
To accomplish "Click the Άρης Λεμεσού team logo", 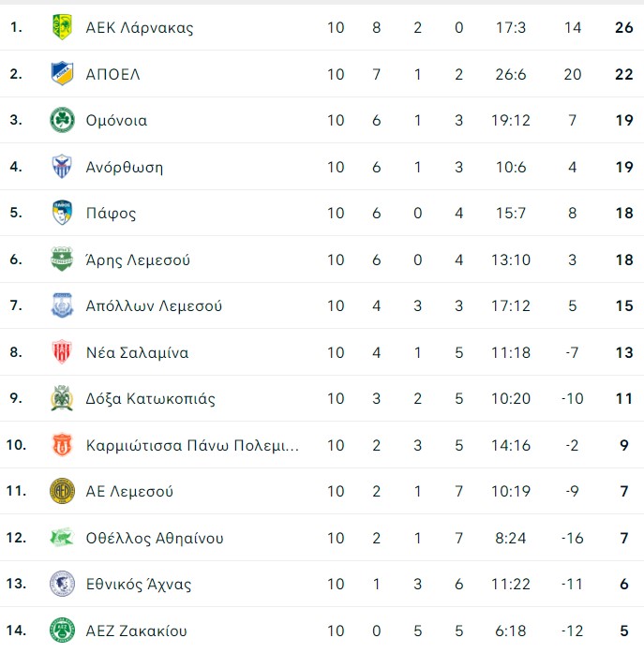I will point(62,260).
